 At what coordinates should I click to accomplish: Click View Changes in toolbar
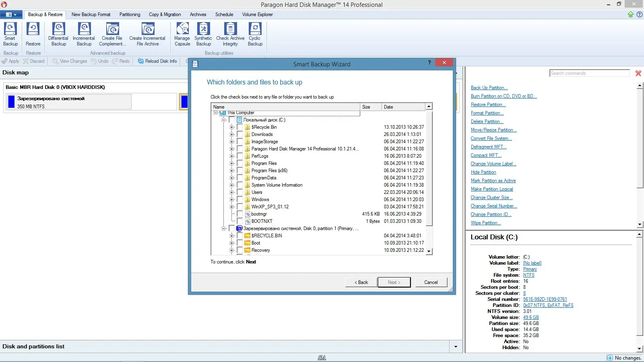(x=70, y=61)
